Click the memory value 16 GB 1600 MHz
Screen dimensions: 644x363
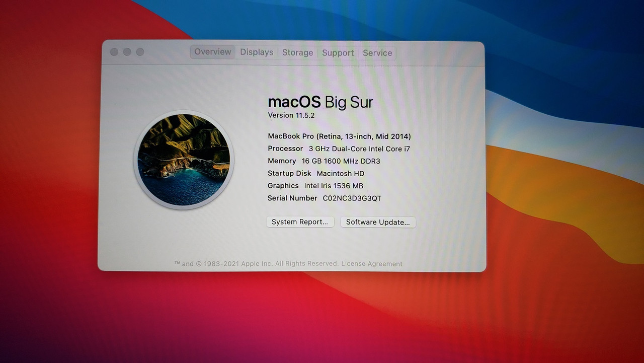coord(341,161)
